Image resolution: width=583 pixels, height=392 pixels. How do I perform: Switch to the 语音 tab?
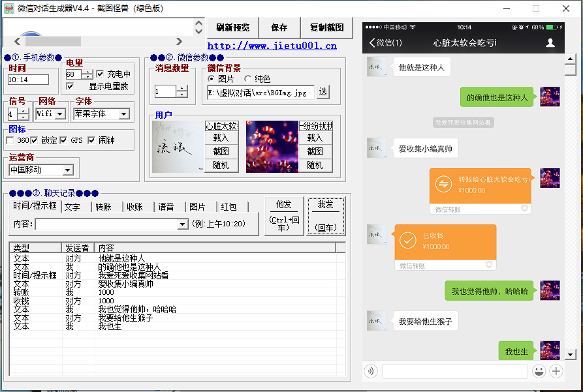(170, 207)
